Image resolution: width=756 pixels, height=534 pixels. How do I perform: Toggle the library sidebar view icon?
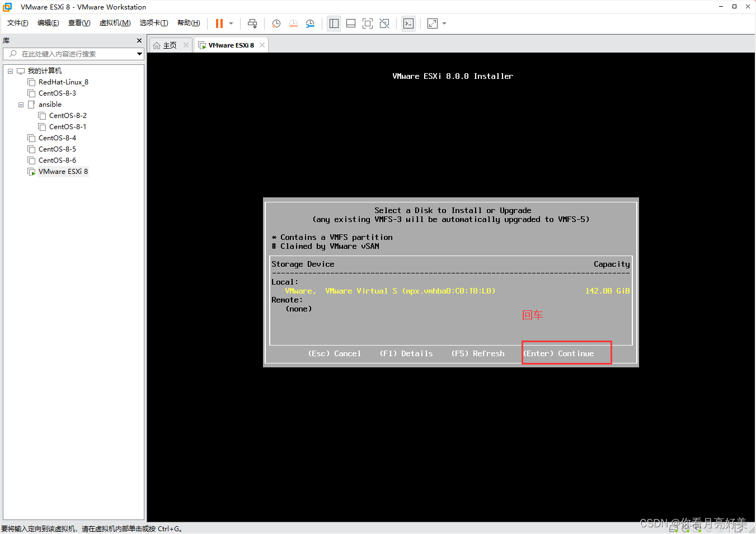pos(334,23)
